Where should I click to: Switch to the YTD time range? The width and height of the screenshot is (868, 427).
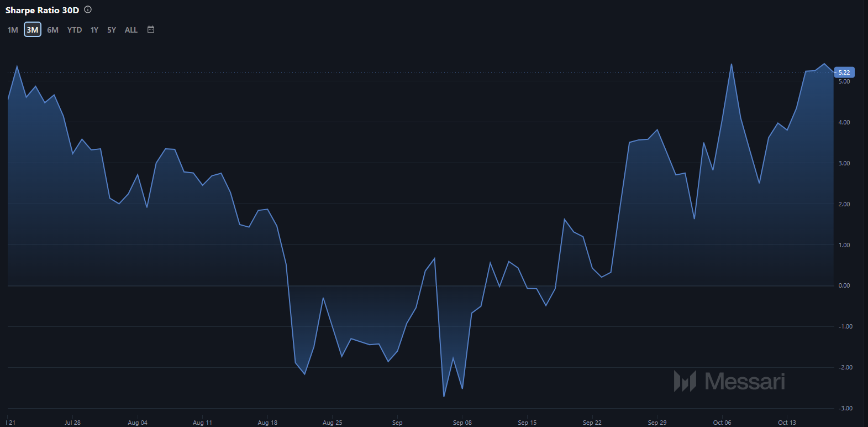click(x=75, y=30)
